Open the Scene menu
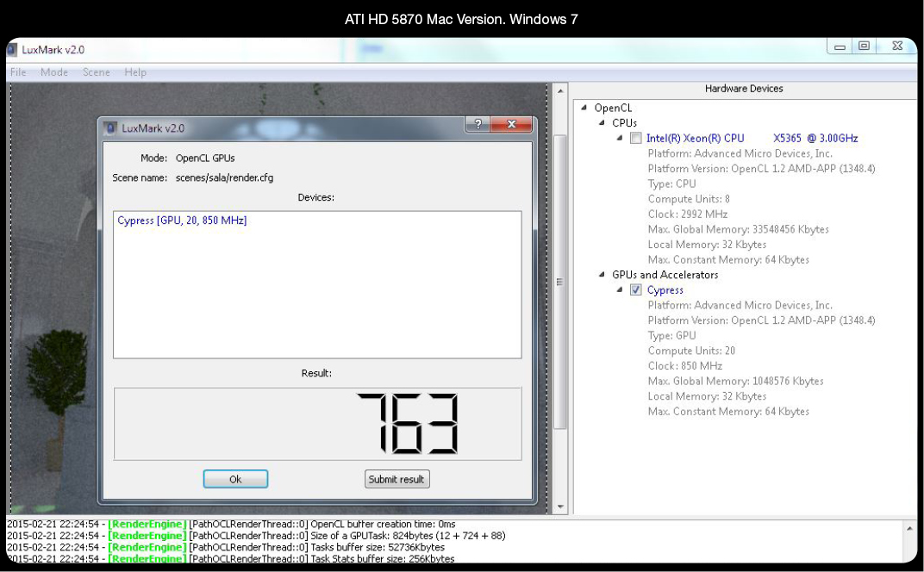924x572 pixels. point(96,71)
